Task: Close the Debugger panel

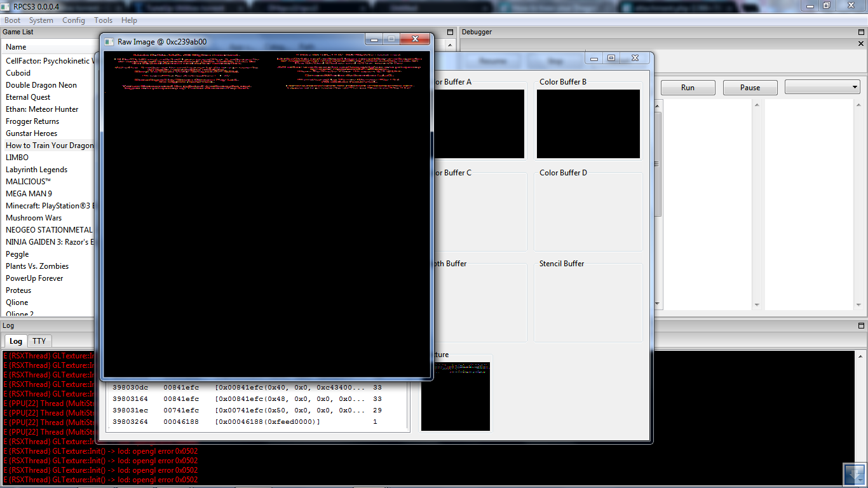Action: [862, 44]
